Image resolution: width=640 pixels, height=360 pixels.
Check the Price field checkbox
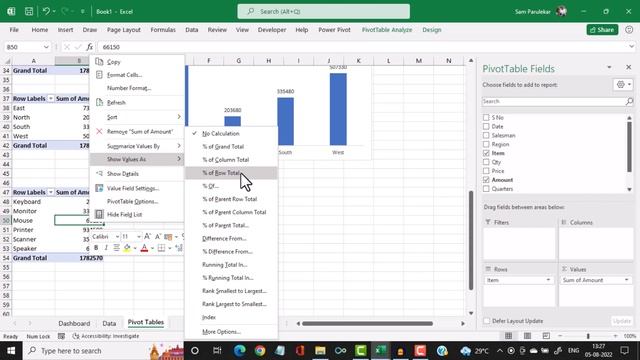pyautogui.click(x=486, y=171)
